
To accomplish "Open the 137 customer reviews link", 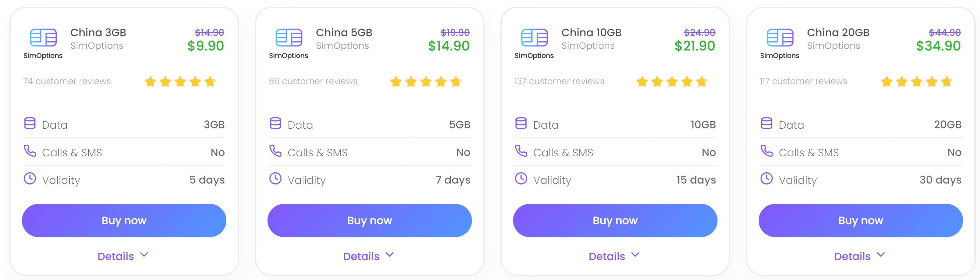I will 559,81.
